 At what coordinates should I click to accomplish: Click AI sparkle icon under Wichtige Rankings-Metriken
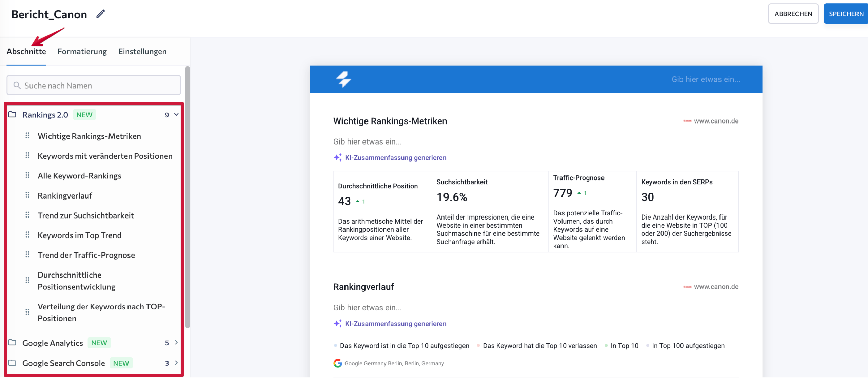pos(338,157)
